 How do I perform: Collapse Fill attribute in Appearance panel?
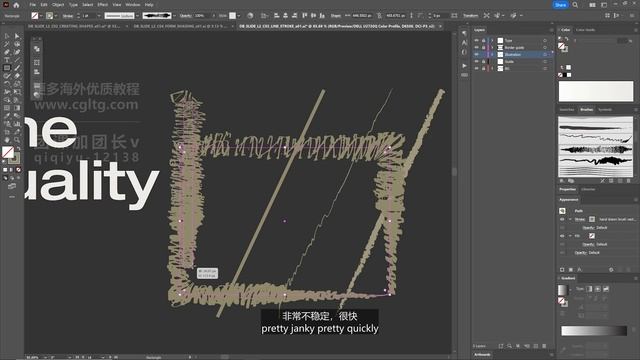570,236
